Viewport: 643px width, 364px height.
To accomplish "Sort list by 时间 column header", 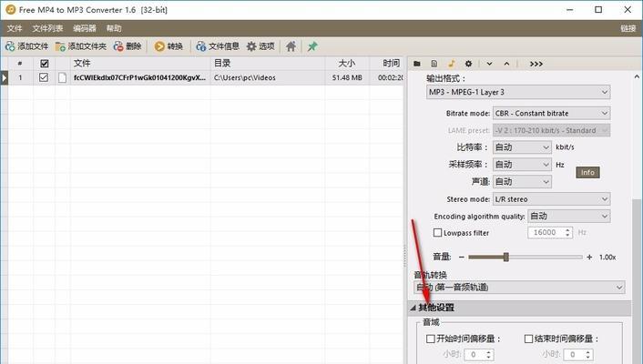I will coord(387,64).
